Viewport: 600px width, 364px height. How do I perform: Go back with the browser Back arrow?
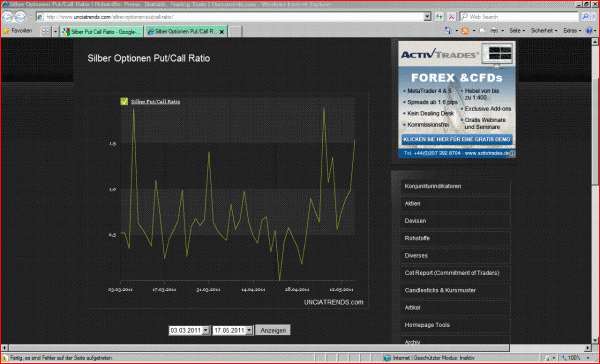[x=8, y=16]
